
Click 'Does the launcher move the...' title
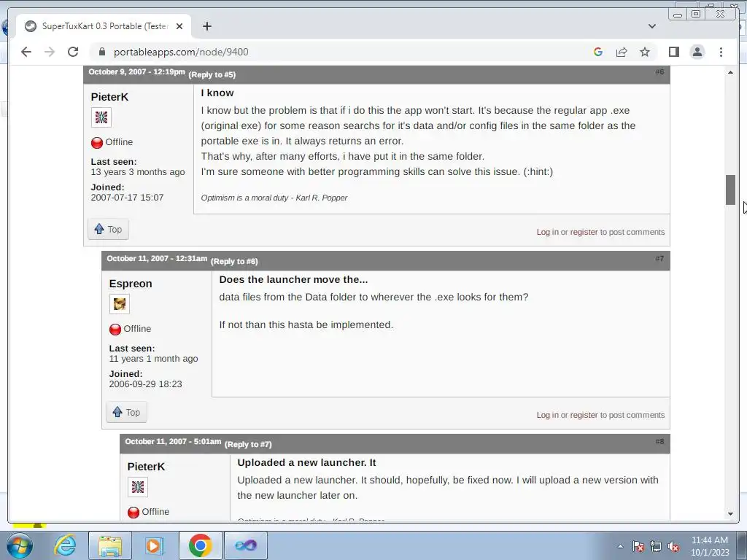tap(293, 279)
